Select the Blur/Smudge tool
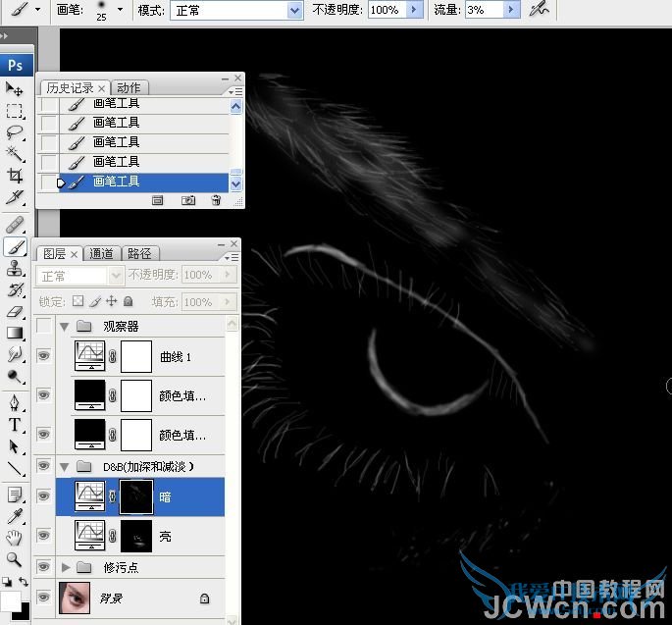This screenshot has height=625, width=672. [x=14, y=354]
